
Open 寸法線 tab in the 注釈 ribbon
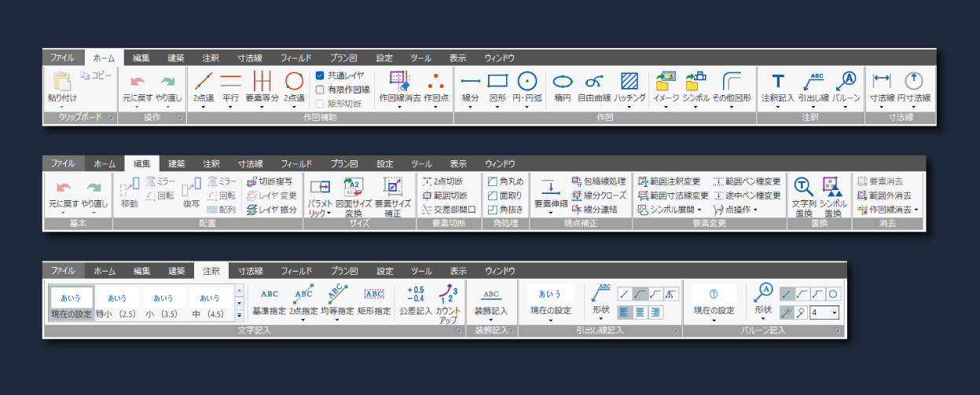coord(251,271)
